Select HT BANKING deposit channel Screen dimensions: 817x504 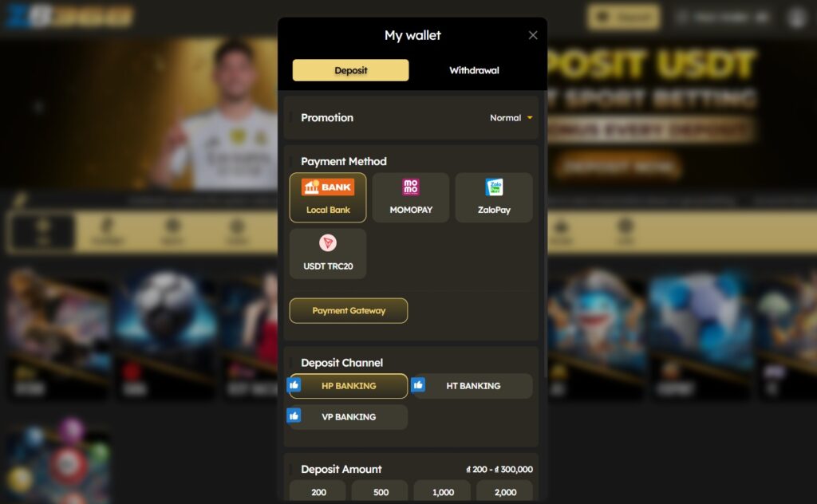coord(473,386)
